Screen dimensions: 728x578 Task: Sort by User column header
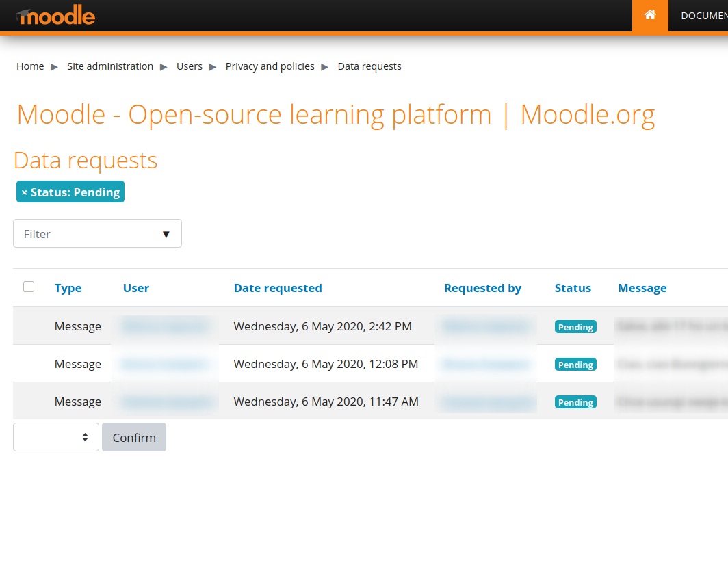[x=136, y=288]
